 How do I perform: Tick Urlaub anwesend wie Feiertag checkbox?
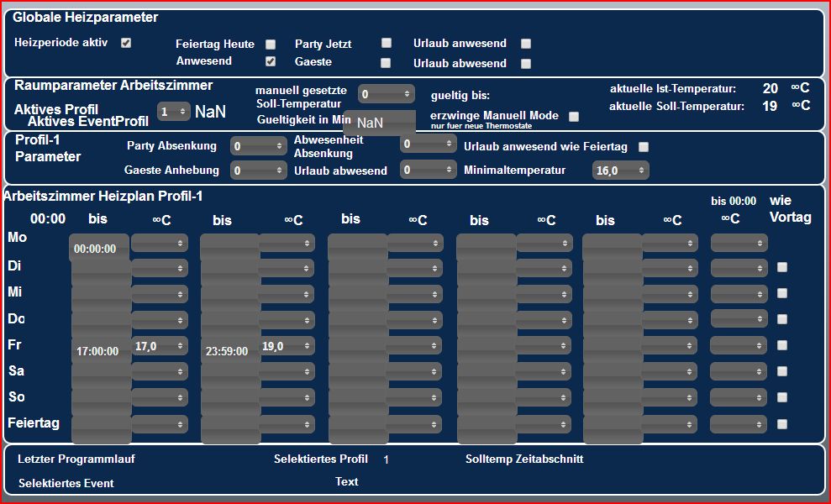coord(644,147)
